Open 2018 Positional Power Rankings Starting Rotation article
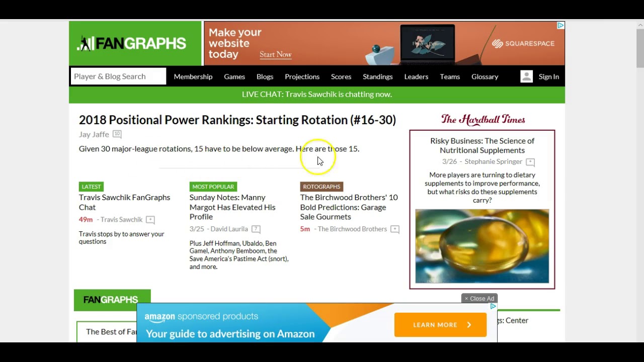 click(237, 120)
